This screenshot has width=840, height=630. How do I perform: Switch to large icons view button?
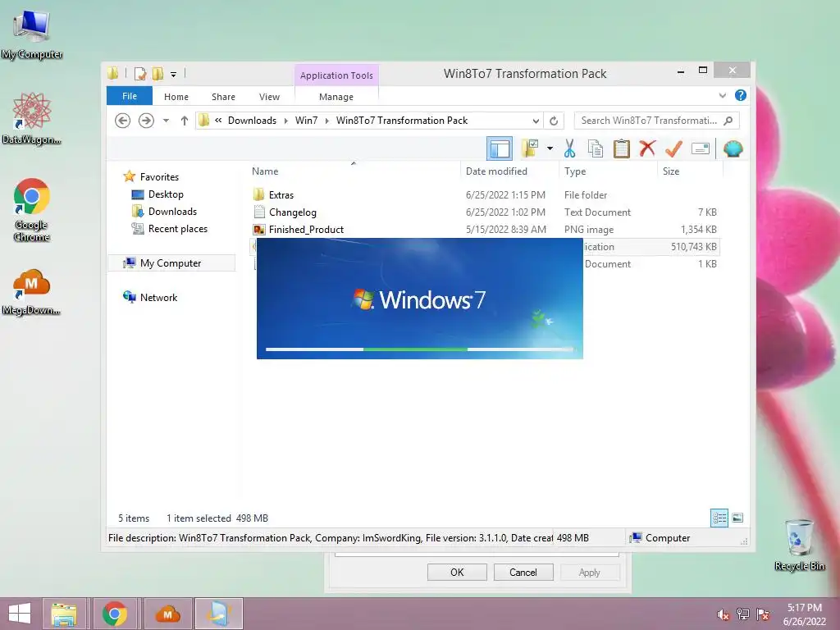click(737, 518)
